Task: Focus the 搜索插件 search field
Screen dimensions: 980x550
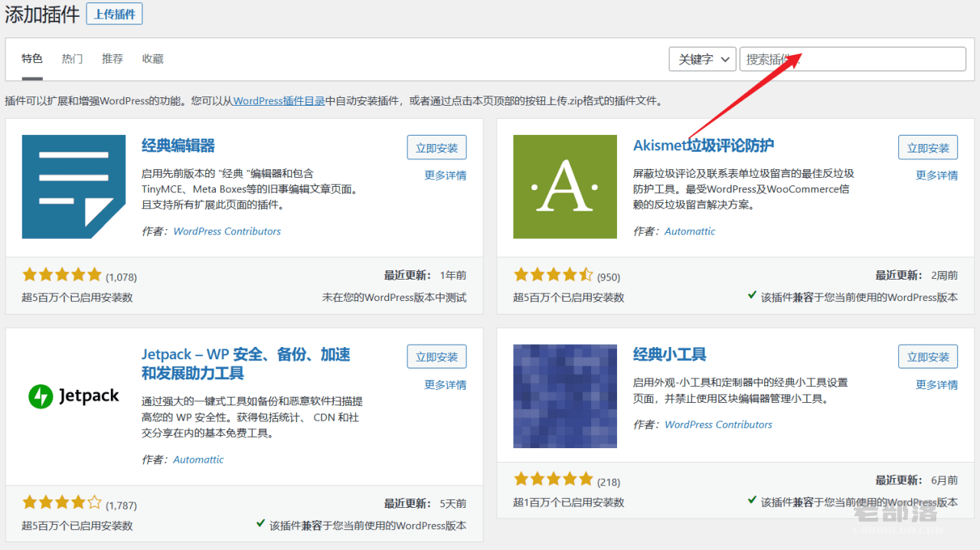Action: pos(853,59)
